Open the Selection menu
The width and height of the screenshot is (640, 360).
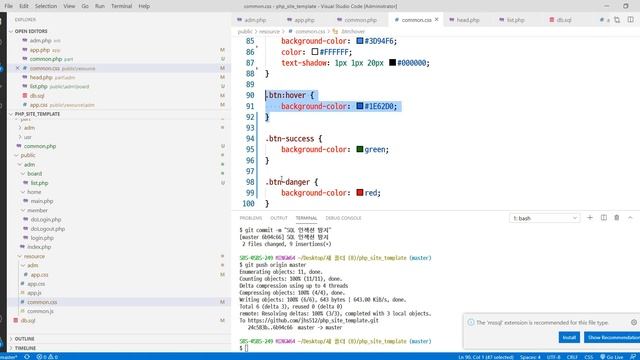(x=46, y=6)
